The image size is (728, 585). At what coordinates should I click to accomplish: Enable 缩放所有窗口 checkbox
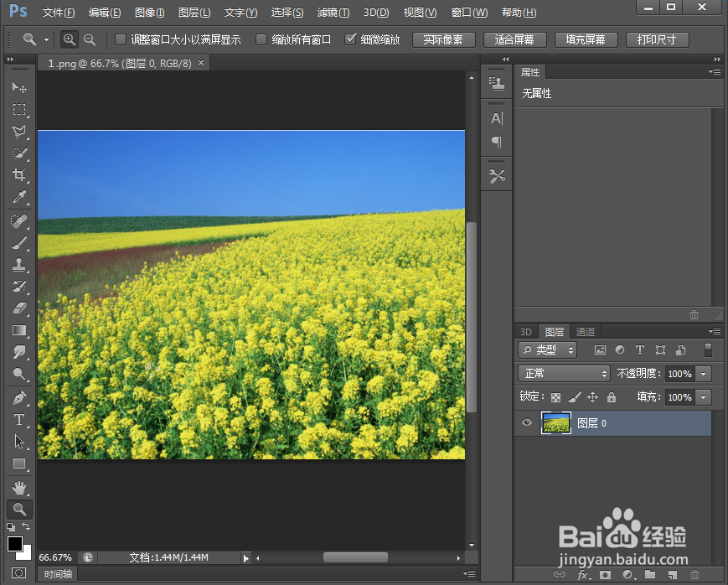coord(261,39)
